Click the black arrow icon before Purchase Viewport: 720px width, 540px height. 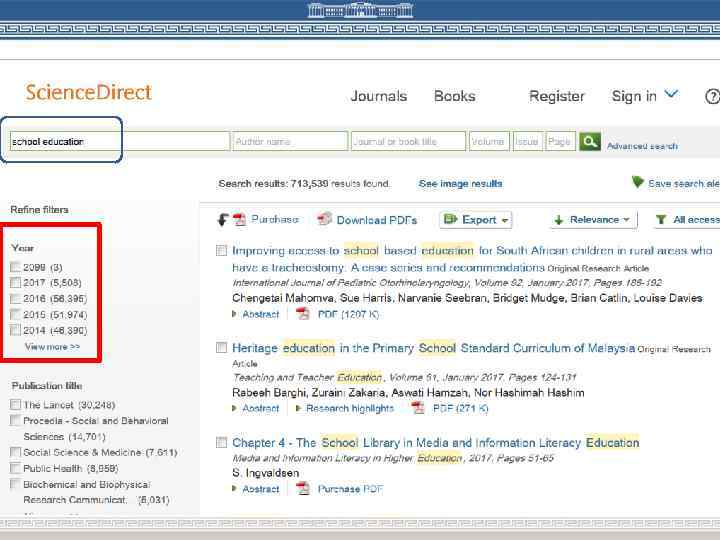pos(223,220)
